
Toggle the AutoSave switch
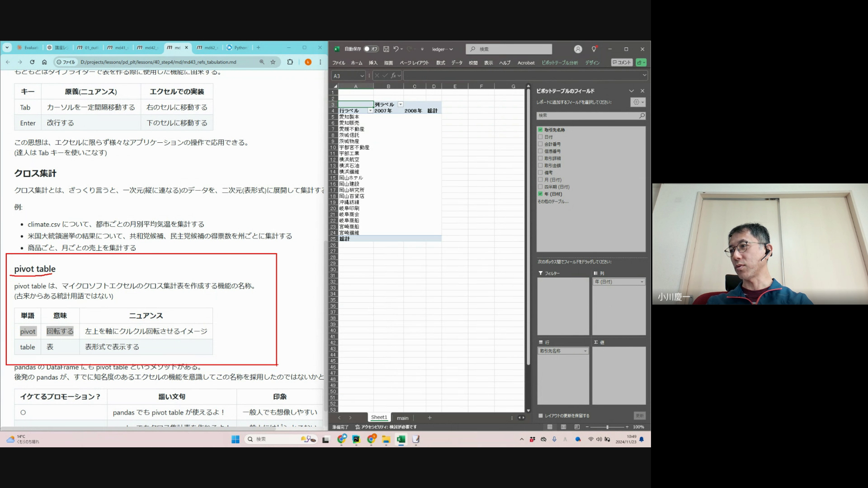(371, 49)
